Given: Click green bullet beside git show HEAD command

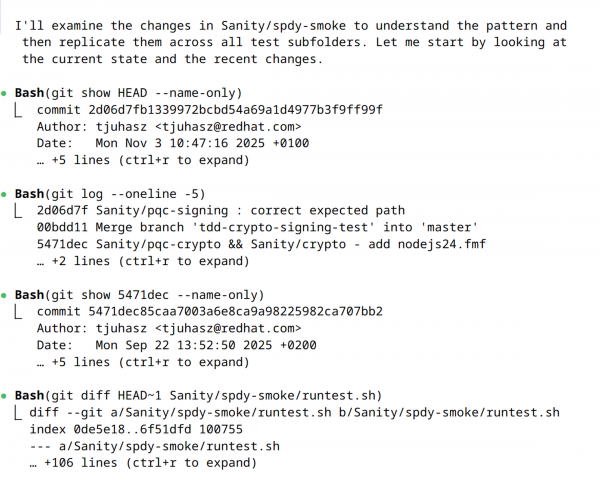Looking at the screenshot, I should pos(7,92).
